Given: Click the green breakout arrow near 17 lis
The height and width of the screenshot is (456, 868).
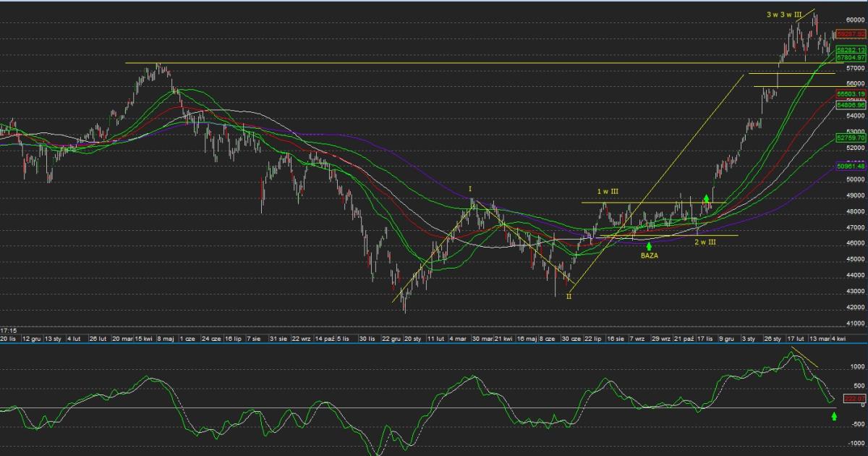Looking at the screenshot, I should pos(707,198).
